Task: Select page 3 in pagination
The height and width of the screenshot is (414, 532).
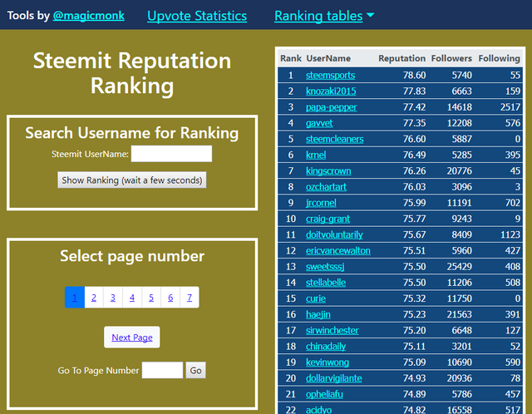Action: coord(113,298)
